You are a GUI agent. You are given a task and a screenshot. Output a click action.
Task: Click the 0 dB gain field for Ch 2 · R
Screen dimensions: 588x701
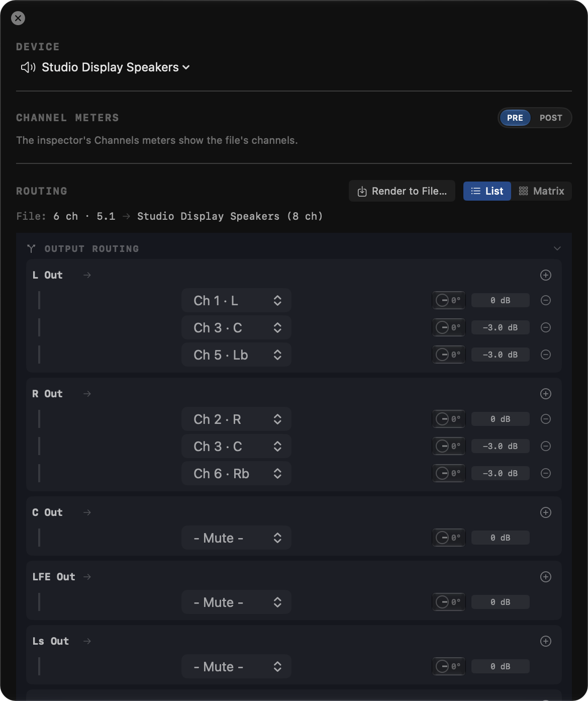501,419
